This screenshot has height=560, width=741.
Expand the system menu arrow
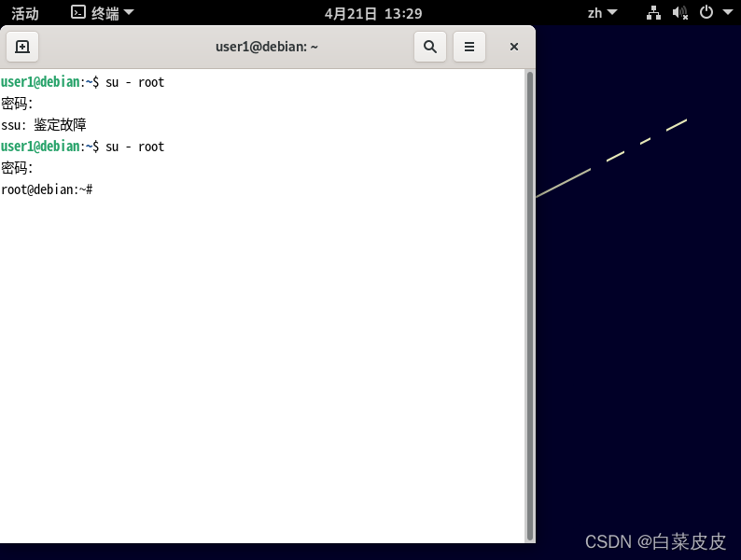(x=728, y=12)
